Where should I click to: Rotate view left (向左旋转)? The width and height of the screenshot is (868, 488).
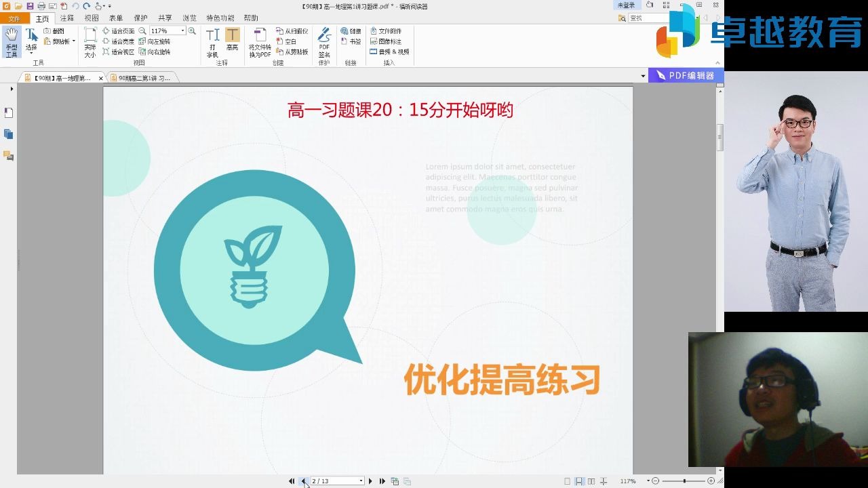pos(155,41)
